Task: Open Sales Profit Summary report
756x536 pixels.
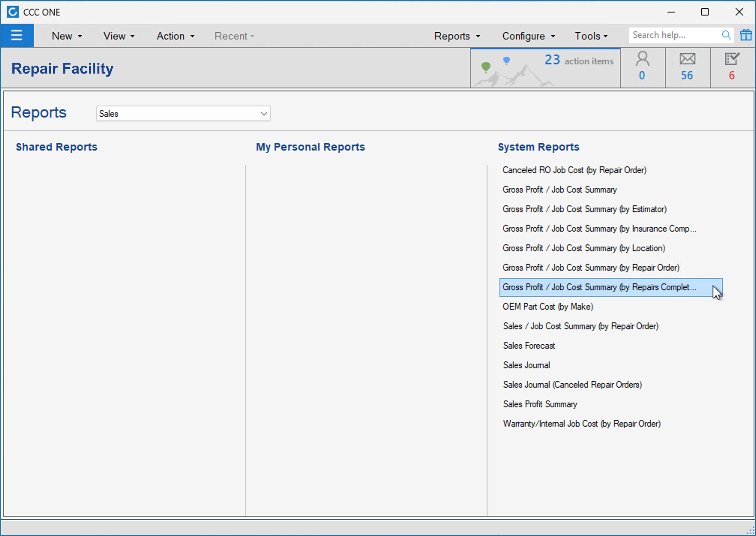Action: 540,404
